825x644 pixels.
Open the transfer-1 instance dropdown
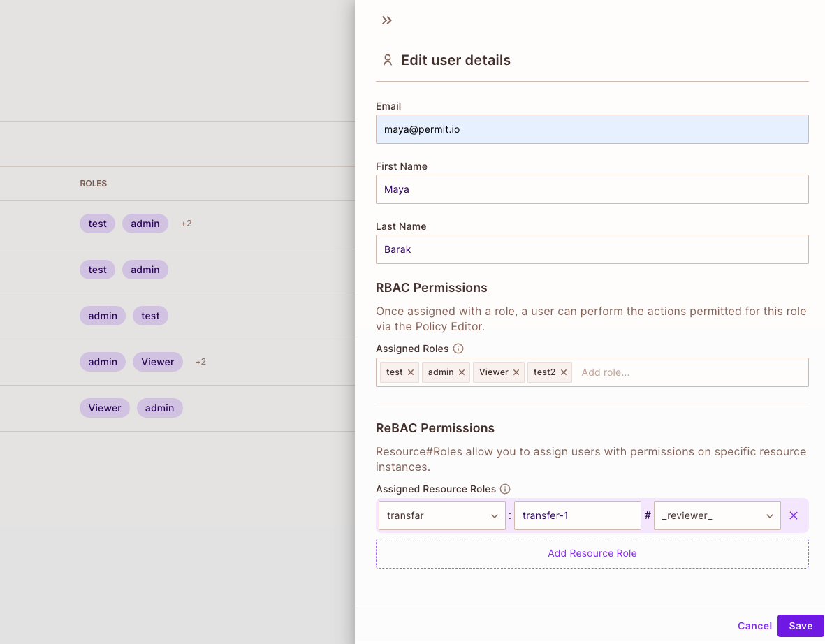(577, 515)
